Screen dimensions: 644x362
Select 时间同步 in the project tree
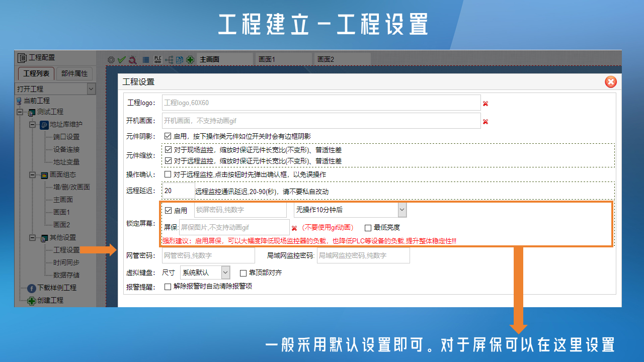[x=66, y=262]
